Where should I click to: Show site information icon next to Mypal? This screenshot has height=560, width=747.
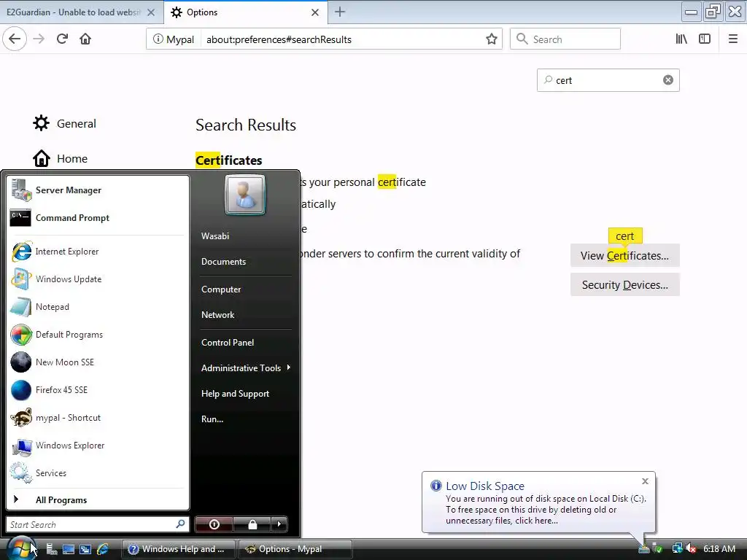(x=158, y=39)
